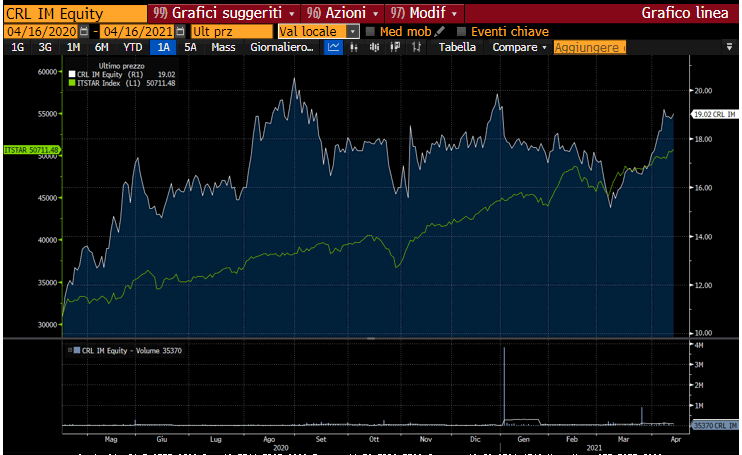
Task: Click the Aggiungere input field
Action: 590,47
